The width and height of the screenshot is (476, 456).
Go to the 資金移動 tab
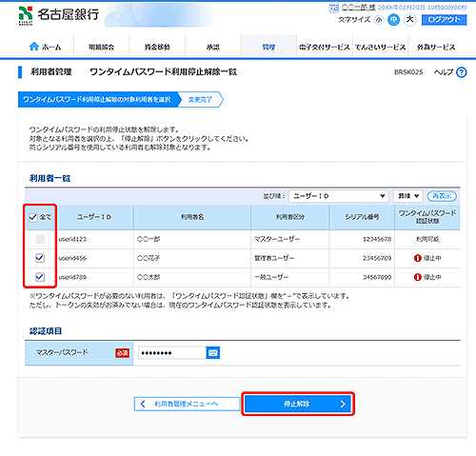pyautogui.click(x=157, y=47)
